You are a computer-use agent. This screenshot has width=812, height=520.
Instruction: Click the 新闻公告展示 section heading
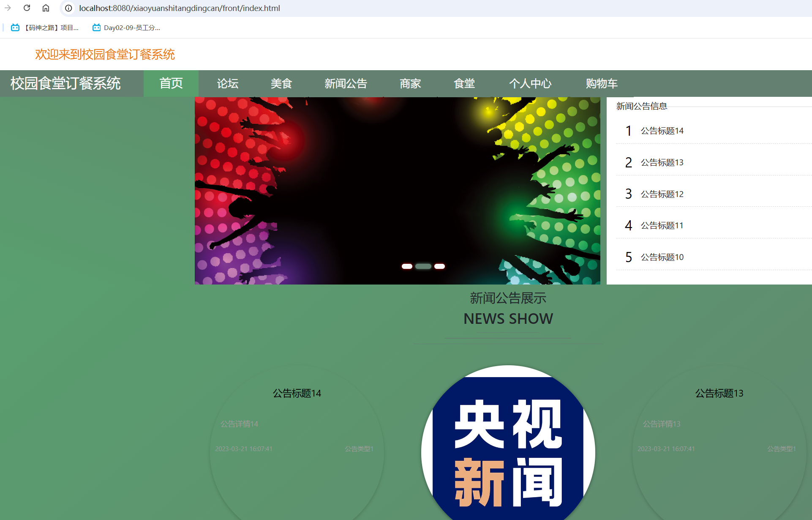(x=508, y=298)
